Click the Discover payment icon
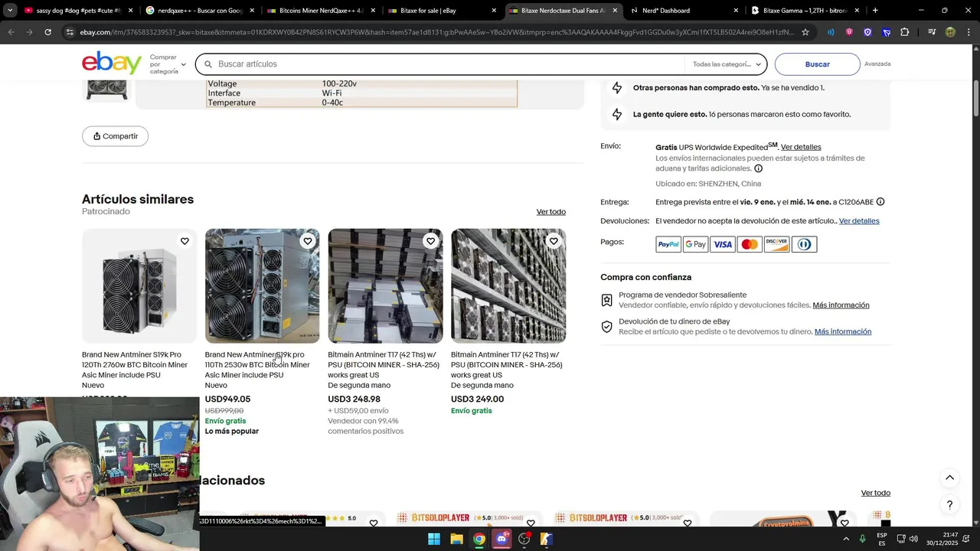The width and height of the screenshot is (980, 551). click(776, 244)
